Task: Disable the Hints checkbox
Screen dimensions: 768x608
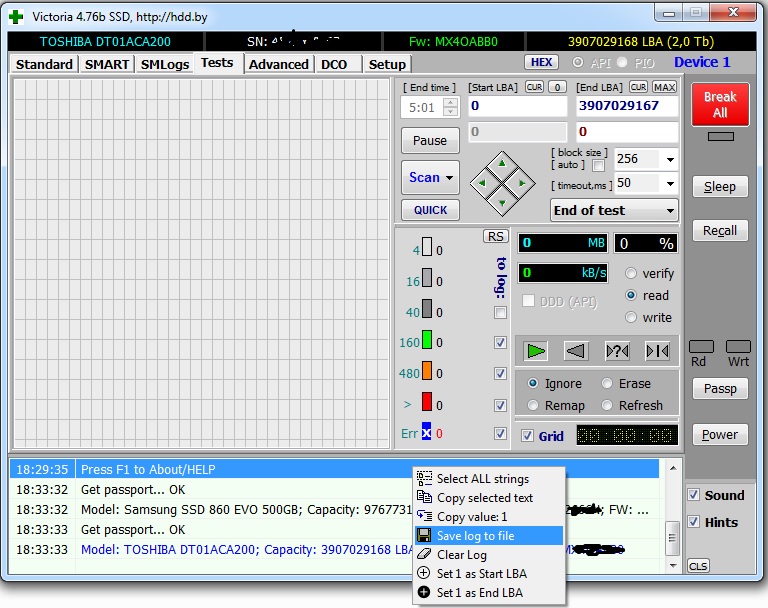Action: (694, 521)
